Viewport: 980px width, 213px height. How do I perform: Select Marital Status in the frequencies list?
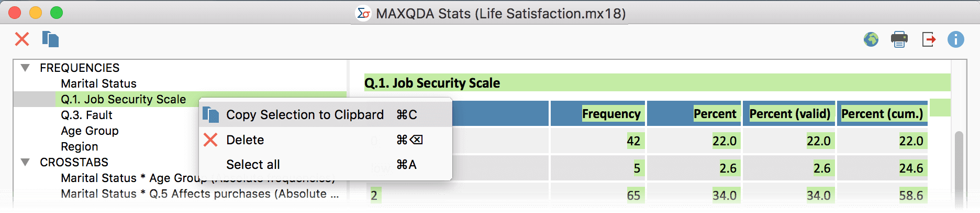click(x=98, y=83)
